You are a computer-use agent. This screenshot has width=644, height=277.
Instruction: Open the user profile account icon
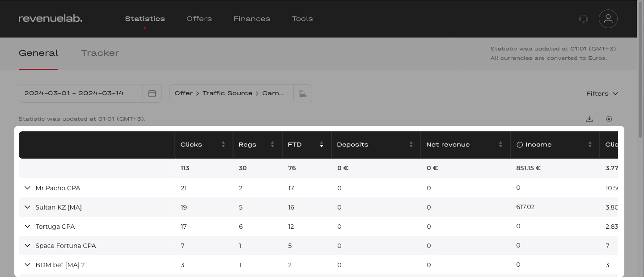pos(608,19)
